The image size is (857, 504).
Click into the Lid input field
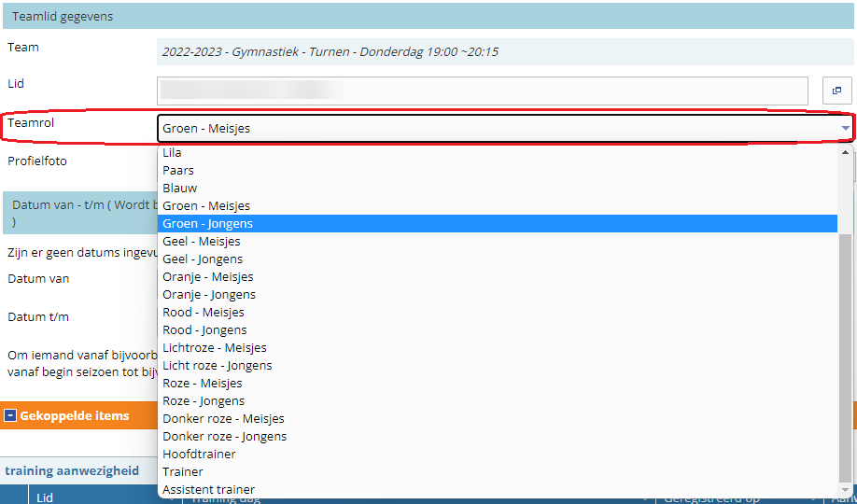[x=482, y=91]
